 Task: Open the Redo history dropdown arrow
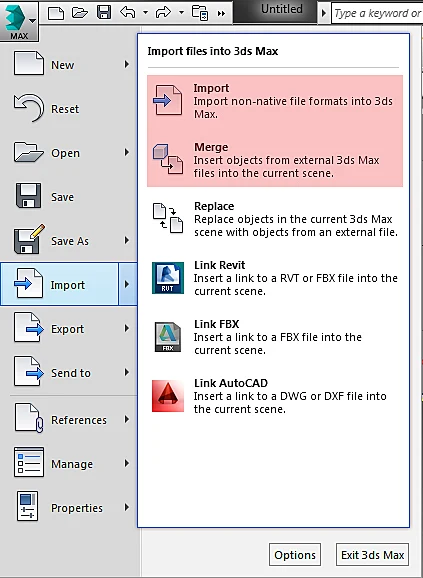[181, 13]
